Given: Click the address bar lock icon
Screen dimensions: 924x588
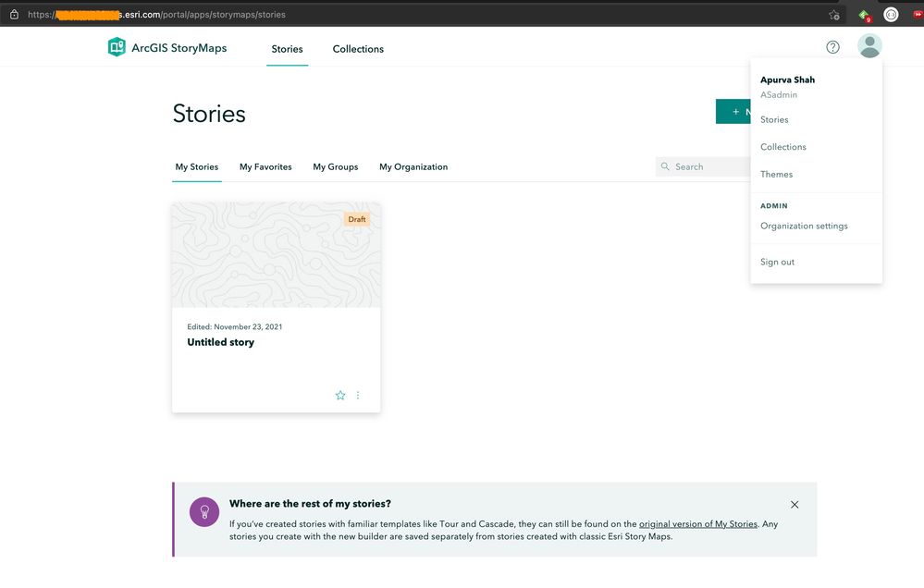Looking at the screenshot, I should click(14, 15).
